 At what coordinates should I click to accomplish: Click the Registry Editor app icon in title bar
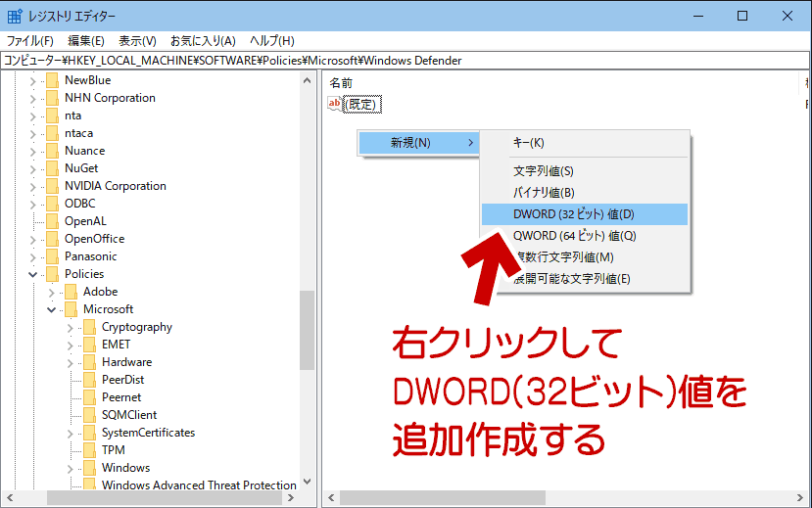coord(15,16)
